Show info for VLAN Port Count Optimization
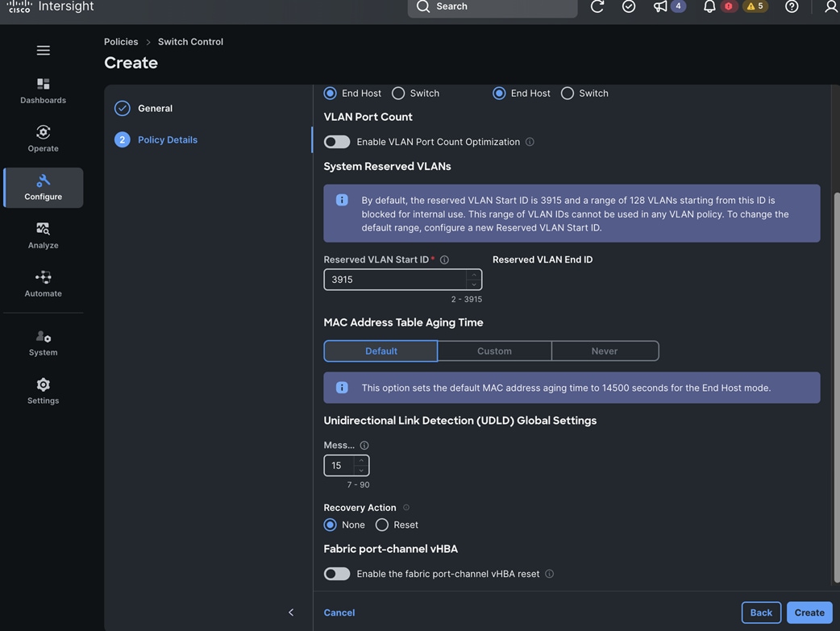This screenshot has height=631, width=840. pos(530,142)
